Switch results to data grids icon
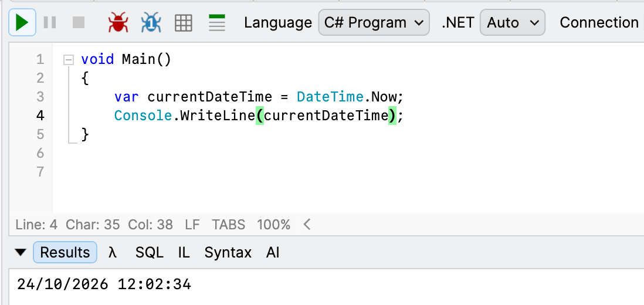The image size is (644, 305). click(183, 23)
